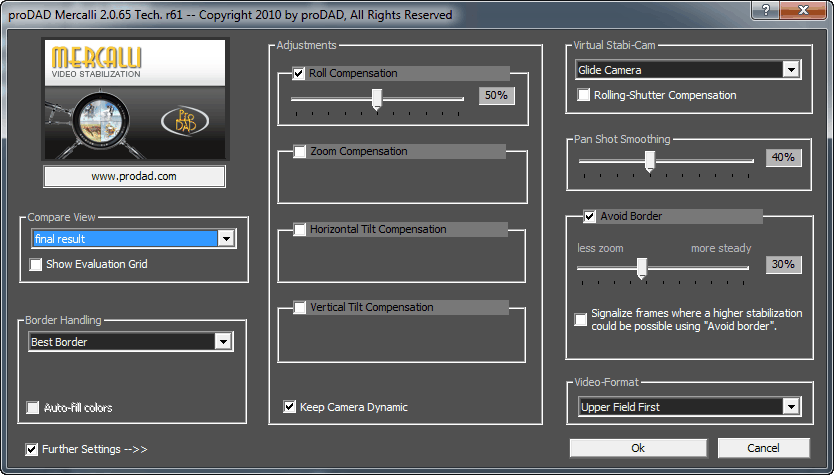The height and width of the screenshot is (475, 834).
Task: Expand the Glide Camera dropdown arrow
Action: tap(791, 70)
